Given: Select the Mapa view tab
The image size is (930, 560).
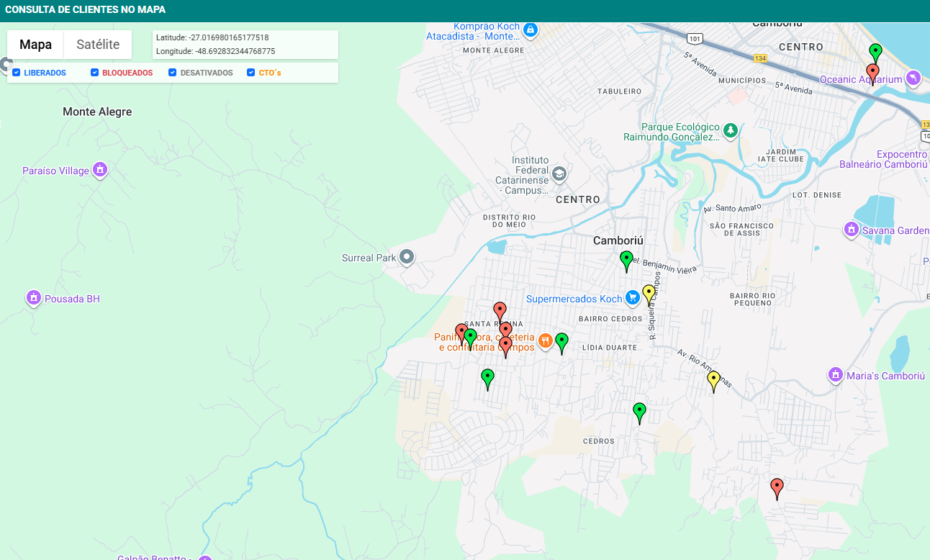Looking at the screenshot, I should point(35,45).
